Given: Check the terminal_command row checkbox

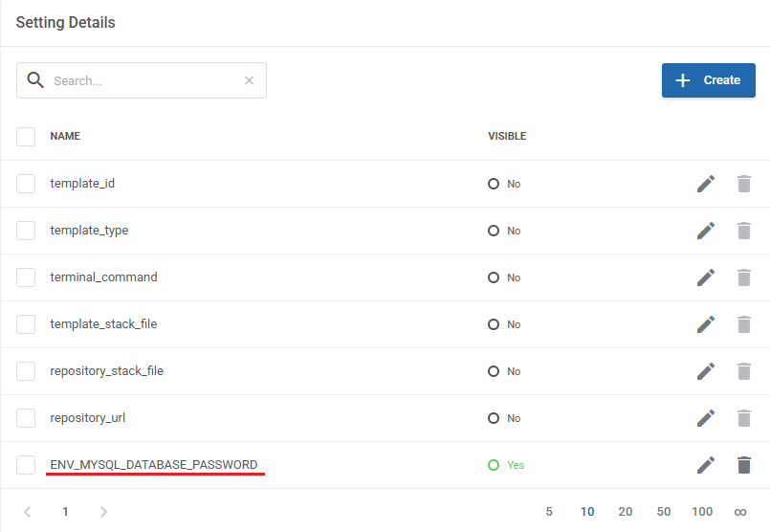Looking at the screenshot, I should point(26,277).
